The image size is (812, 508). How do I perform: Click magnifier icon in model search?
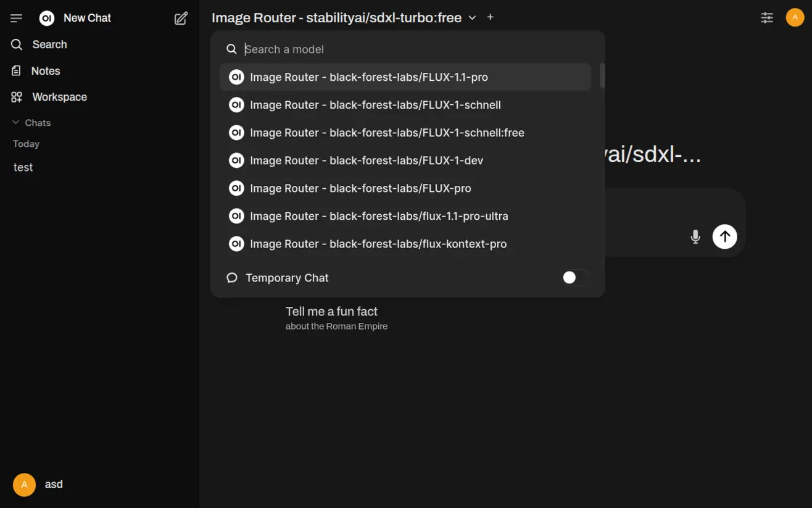231,49
